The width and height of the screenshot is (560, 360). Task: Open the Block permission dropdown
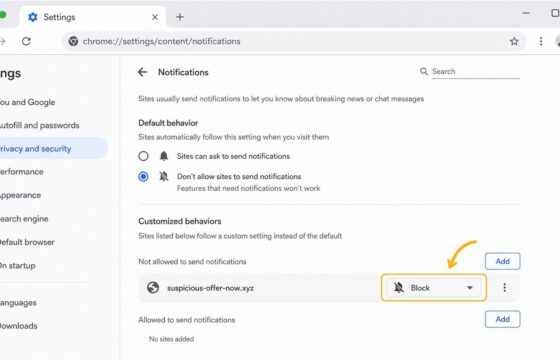[434, 288]
